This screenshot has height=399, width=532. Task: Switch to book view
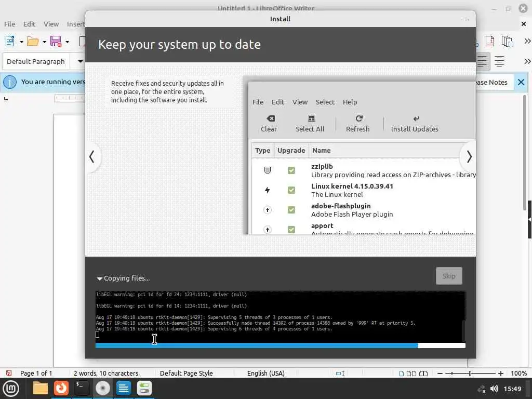click(423, 374)
